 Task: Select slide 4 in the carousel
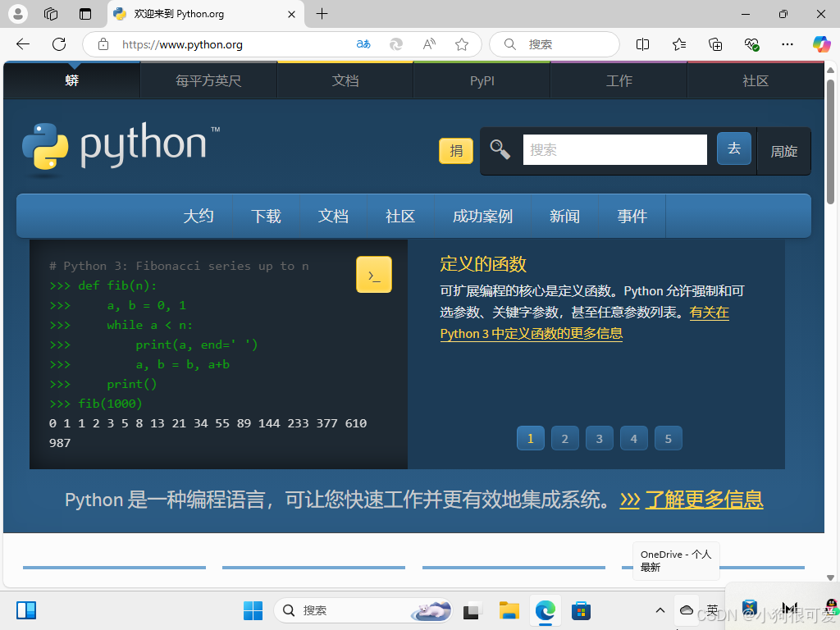click(x=634, y=439)
